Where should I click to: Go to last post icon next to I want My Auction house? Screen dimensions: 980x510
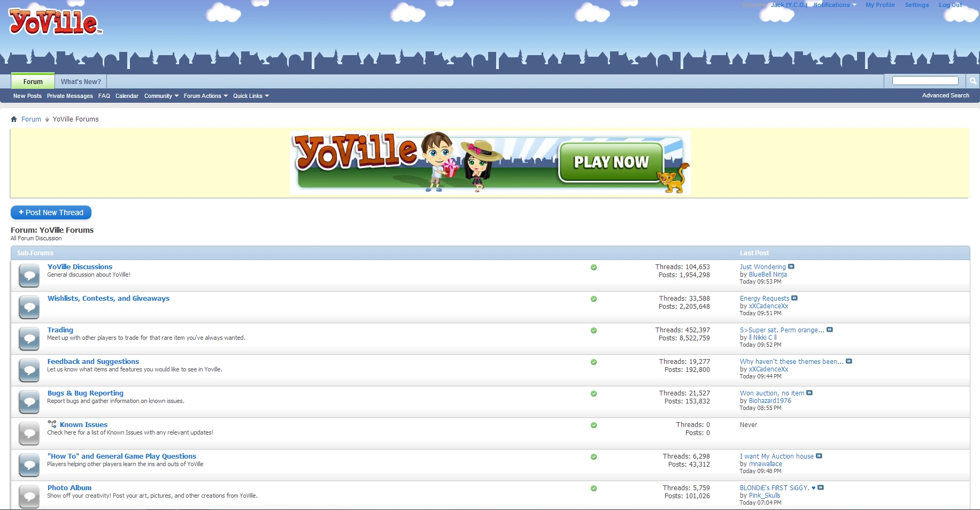click(819, 456)
